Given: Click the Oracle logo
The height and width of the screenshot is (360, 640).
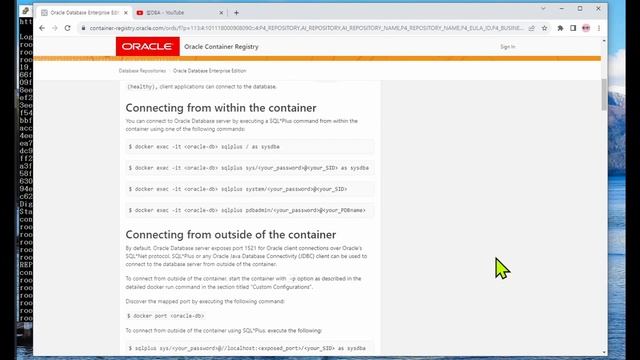Looking at the screenshot, I should [x=147, y=47].
